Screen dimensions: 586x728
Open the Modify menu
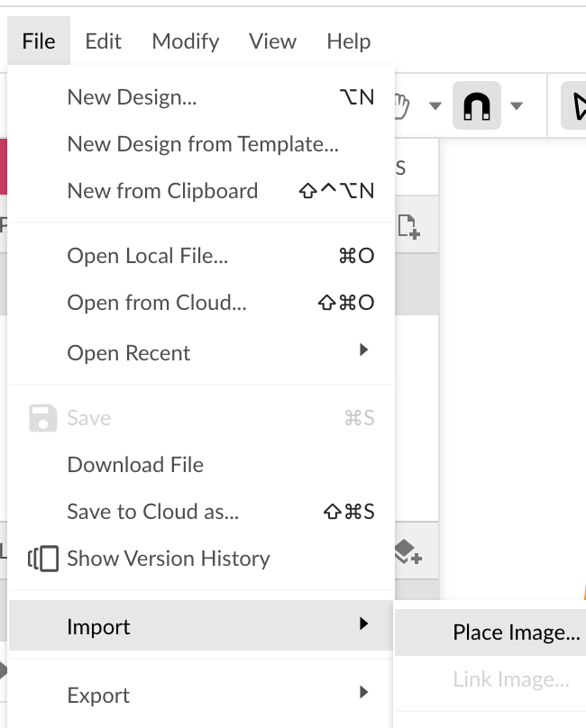click(186, 41)
